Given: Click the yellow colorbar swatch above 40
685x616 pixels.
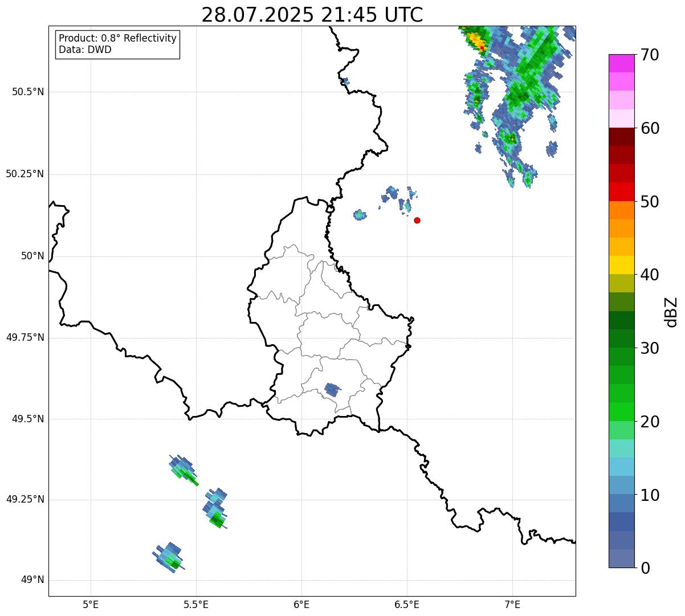Looking at the screenshot, I should click(621, 265).
